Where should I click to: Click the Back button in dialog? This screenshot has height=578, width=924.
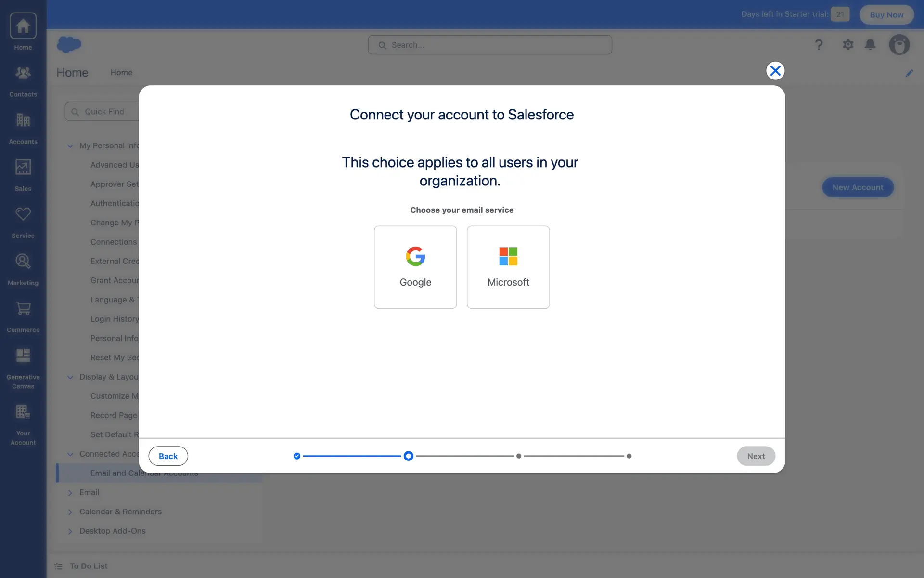(168, 456)
